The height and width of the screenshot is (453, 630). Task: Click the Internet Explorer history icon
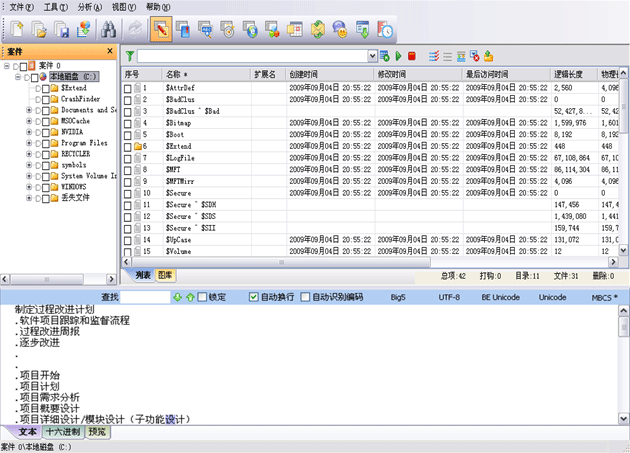coord(251,29)
